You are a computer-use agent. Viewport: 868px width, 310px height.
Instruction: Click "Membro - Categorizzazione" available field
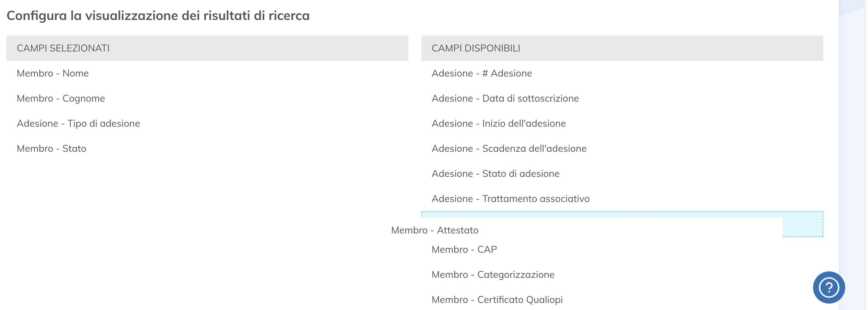[x=493, y=274]
